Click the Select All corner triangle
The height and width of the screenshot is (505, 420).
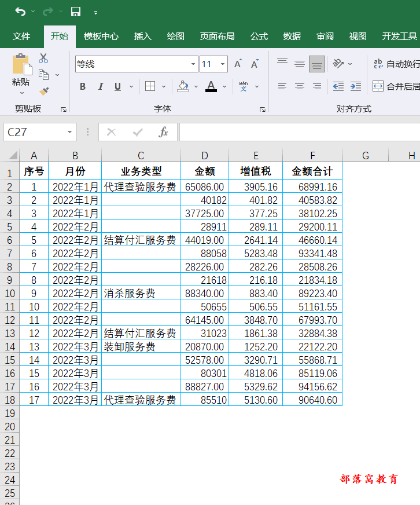tap(12, 155)
